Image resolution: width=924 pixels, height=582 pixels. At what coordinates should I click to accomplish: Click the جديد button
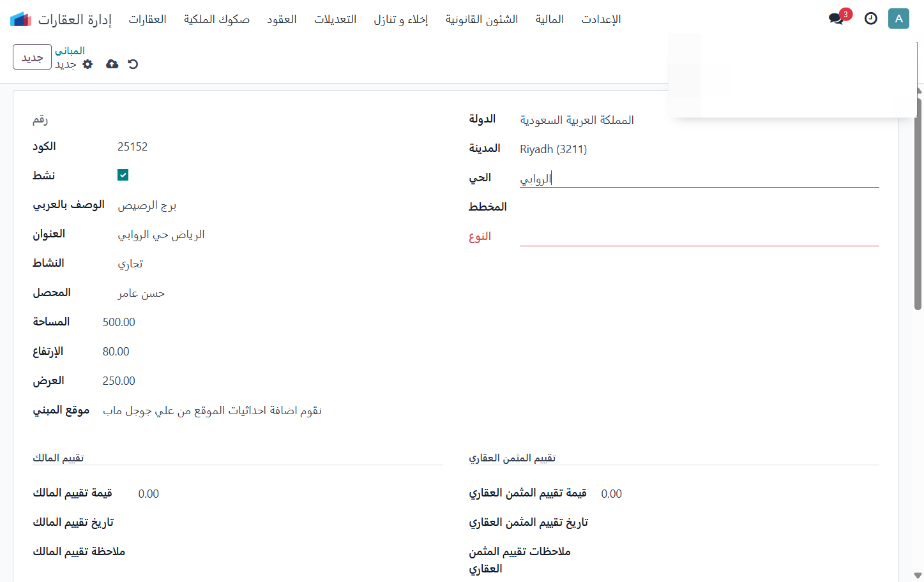(32, 57)
